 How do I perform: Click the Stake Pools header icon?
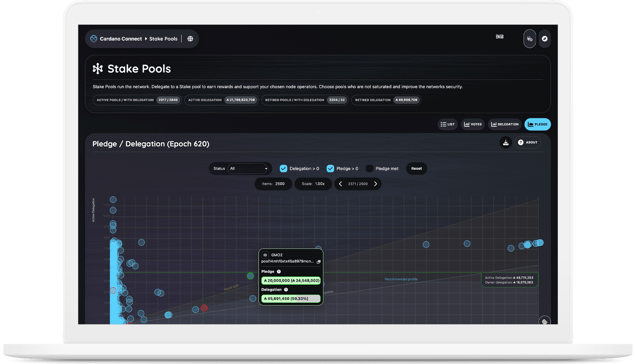pyautogui.click(x=98, y=69)
